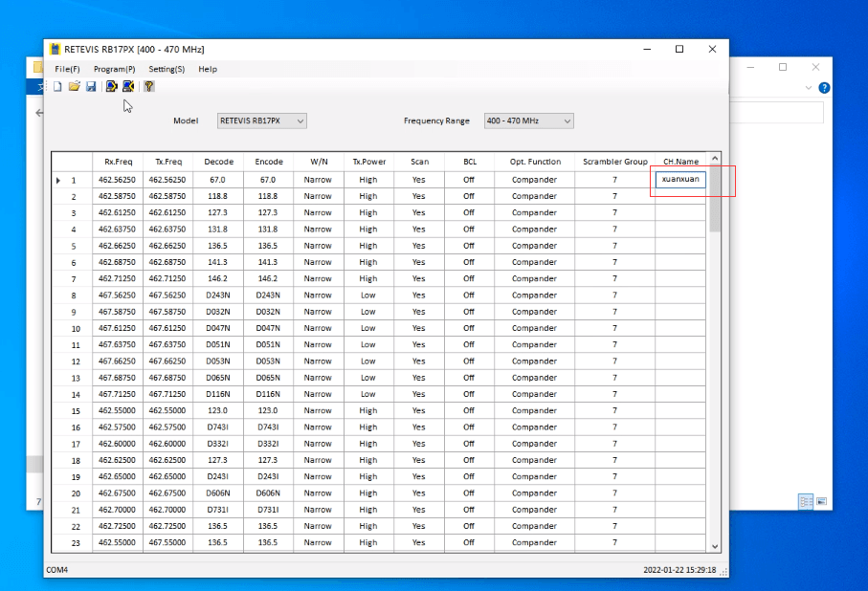Select the Scan cell for channel 1
The width and height of the screenshot is (868, 591).
tap(419, 180)
